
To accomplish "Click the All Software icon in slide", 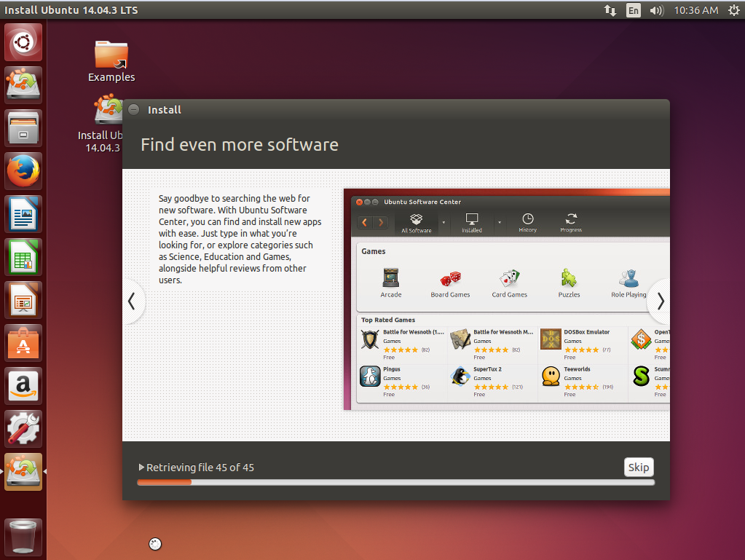I will 417,224.
